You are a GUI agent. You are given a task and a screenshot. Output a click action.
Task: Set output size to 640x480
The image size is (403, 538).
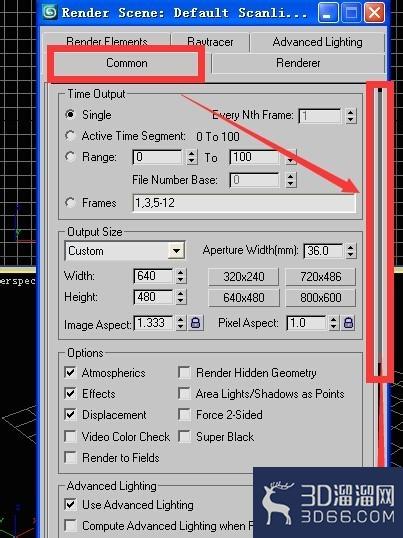pos(244,298)
